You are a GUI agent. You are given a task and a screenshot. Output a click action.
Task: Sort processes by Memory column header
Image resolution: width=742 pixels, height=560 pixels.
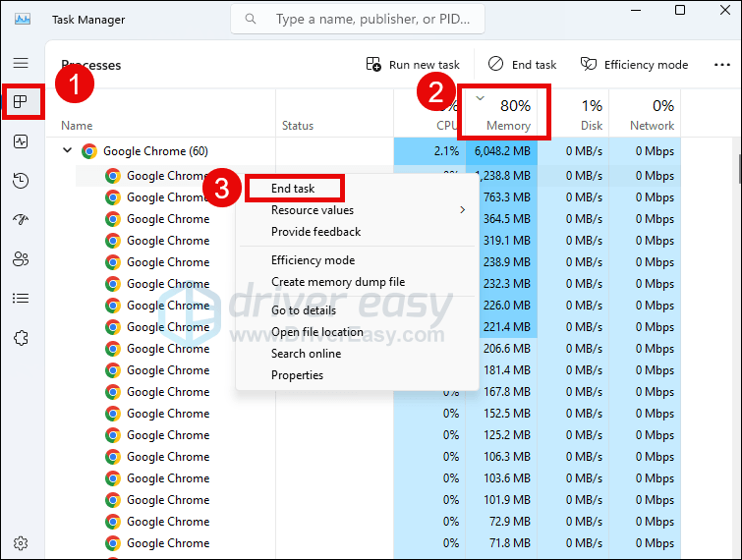[x=507, y=113]
